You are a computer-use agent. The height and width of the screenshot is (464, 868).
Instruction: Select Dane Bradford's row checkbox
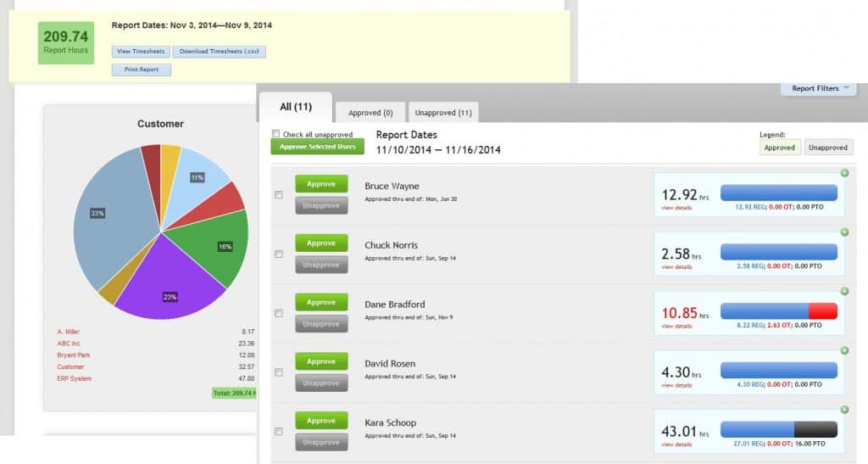pyautogui.click(x=278, y=313)
